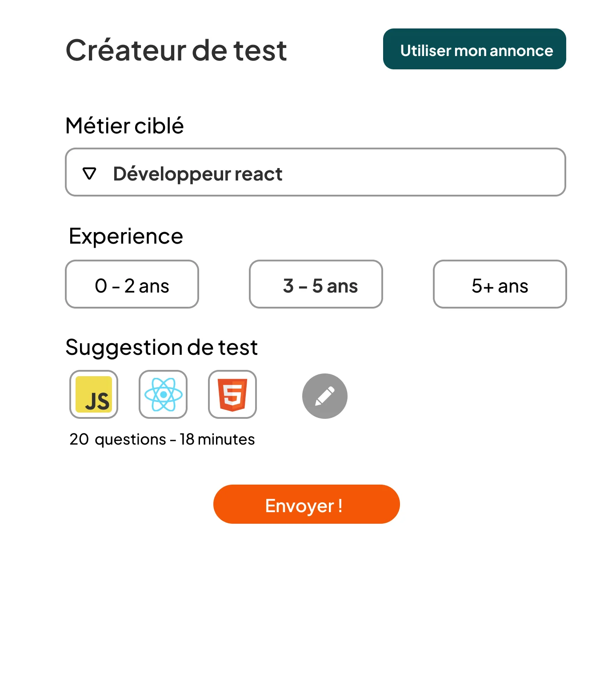Open the Développeur react job dropdown
616x682 pixels.
point(316,172)
